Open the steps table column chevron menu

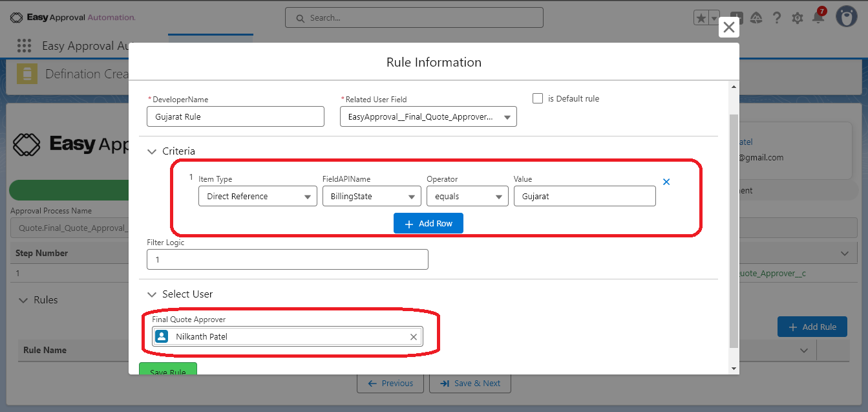click(845, 254)
